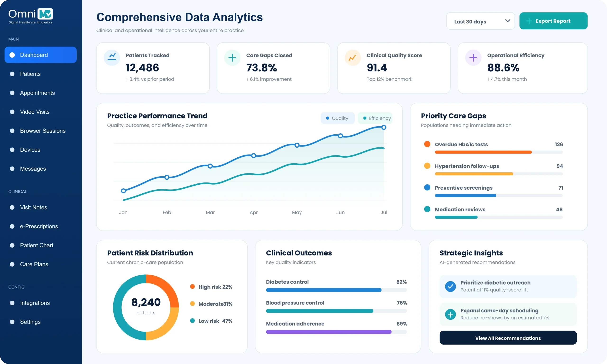Toggle the Quality series legend chip
The image size is (607, 364).
pos(338,118)
